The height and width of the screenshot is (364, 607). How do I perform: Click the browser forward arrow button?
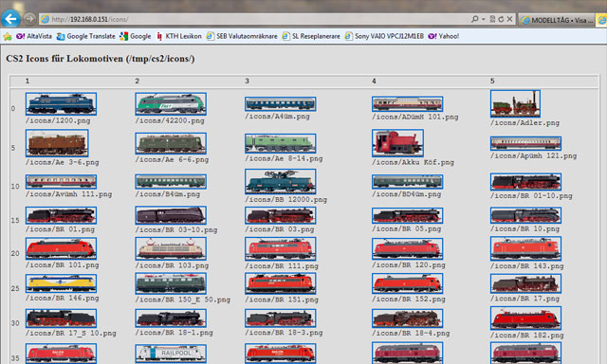29,19
